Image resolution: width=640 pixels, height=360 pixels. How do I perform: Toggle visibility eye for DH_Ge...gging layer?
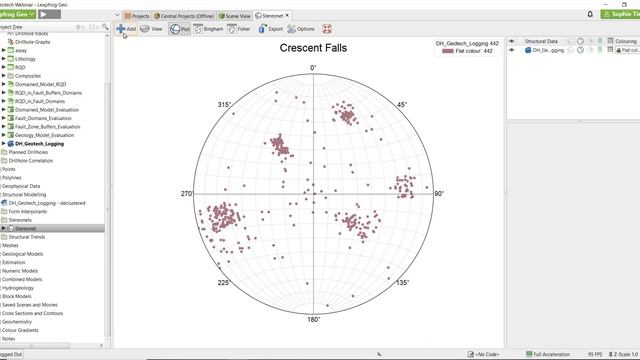(511, 50)
